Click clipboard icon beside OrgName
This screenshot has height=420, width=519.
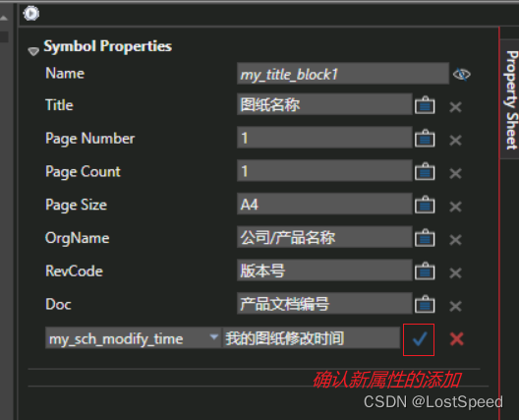coord(425,238)
